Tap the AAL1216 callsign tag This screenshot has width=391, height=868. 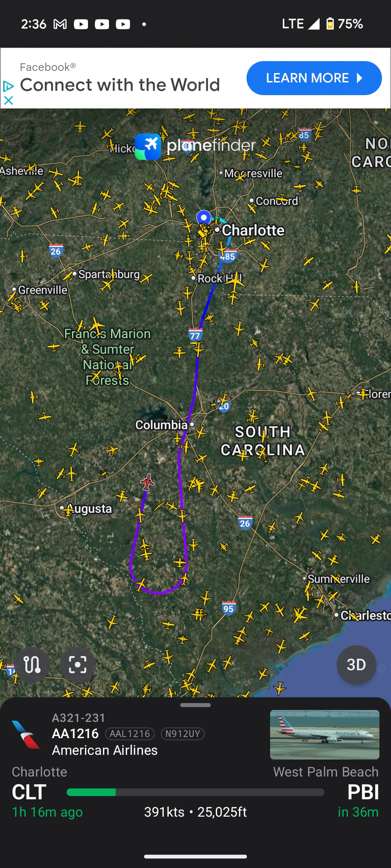click(130, 733)
